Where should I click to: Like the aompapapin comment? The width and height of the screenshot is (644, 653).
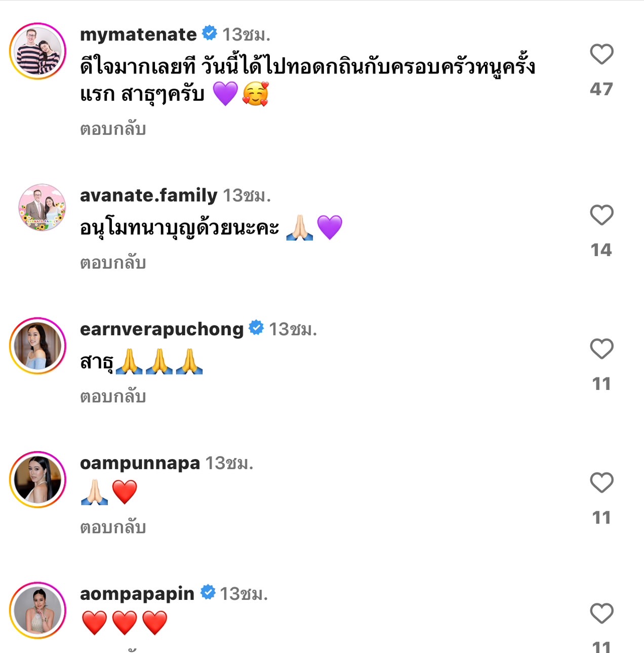coord(601,614)
